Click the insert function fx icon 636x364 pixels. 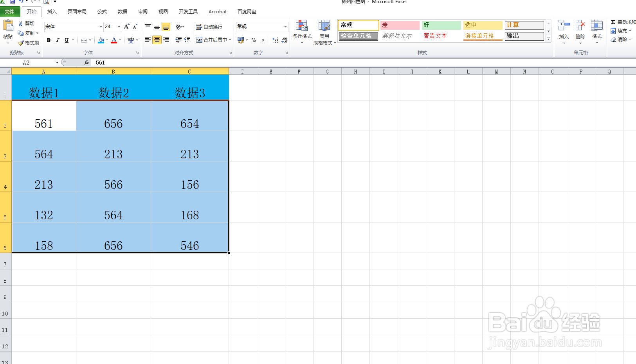click(x=86, y=62)
